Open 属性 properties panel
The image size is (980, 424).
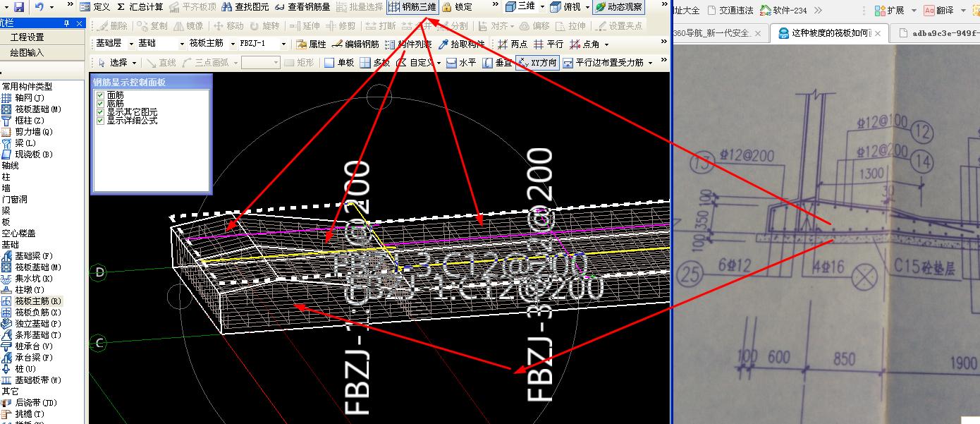(311, 44)
